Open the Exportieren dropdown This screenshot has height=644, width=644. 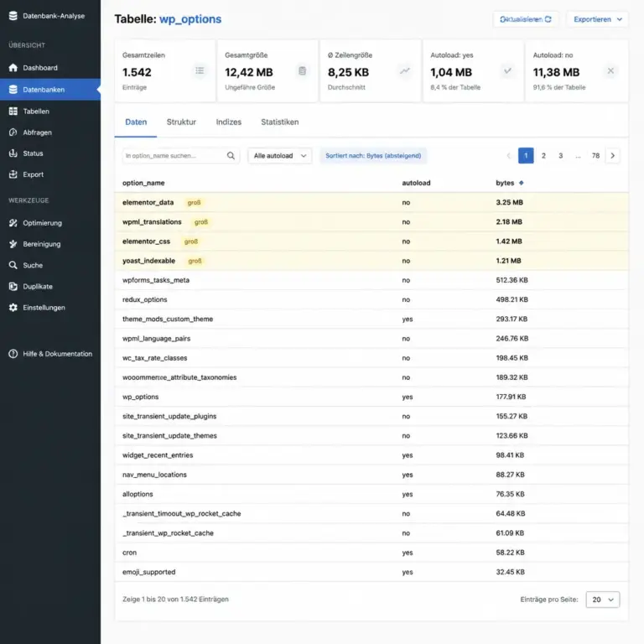click(x=597, y=19)
